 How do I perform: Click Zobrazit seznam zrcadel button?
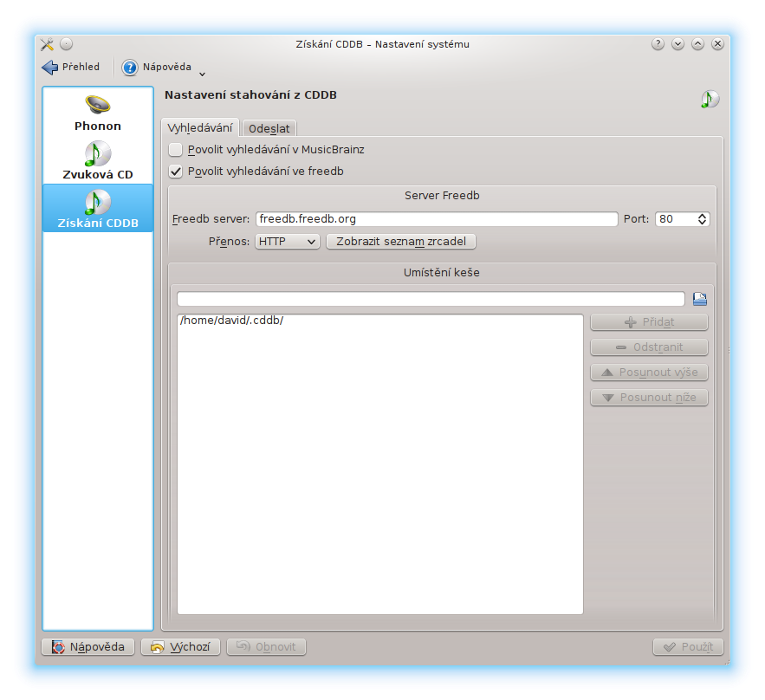401,242
